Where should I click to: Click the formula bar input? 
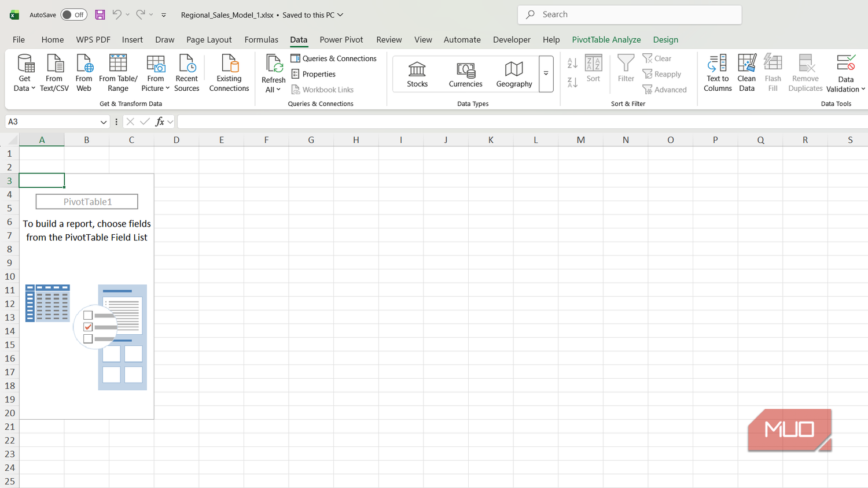point(523,121)
